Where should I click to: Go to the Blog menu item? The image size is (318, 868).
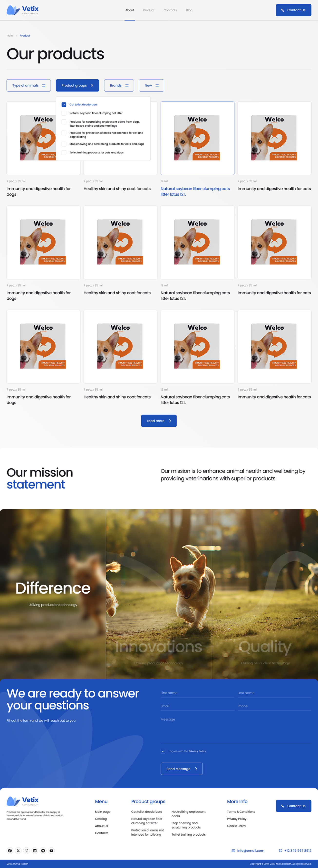189,10
